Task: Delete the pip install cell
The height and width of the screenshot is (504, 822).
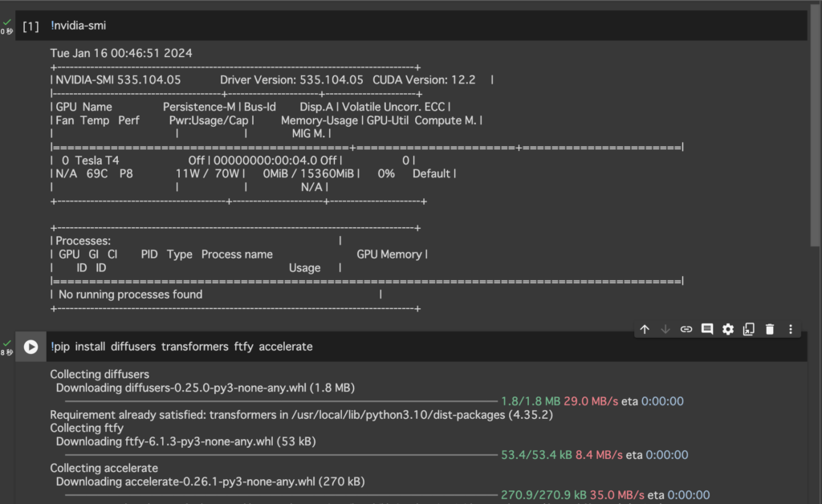Action: tap(770, 329)
